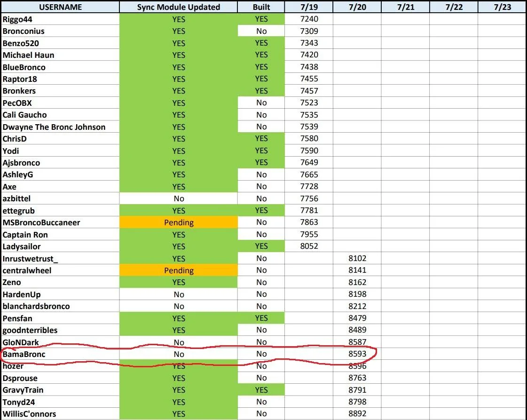Click the AshleyG cell
Viewport: 527px width, 420px height.
coord(60,174)
